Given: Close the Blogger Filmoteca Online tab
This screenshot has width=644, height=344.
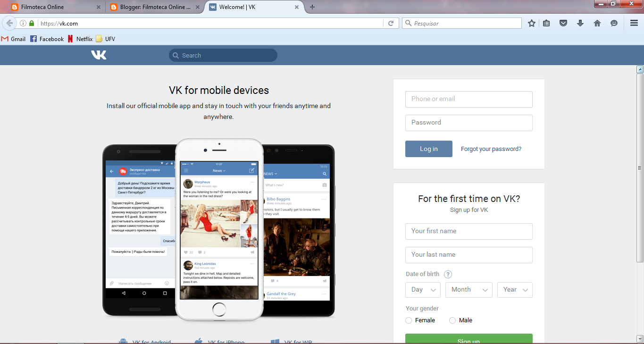Looking at the screenshot, I should click(x=197, y=7).
